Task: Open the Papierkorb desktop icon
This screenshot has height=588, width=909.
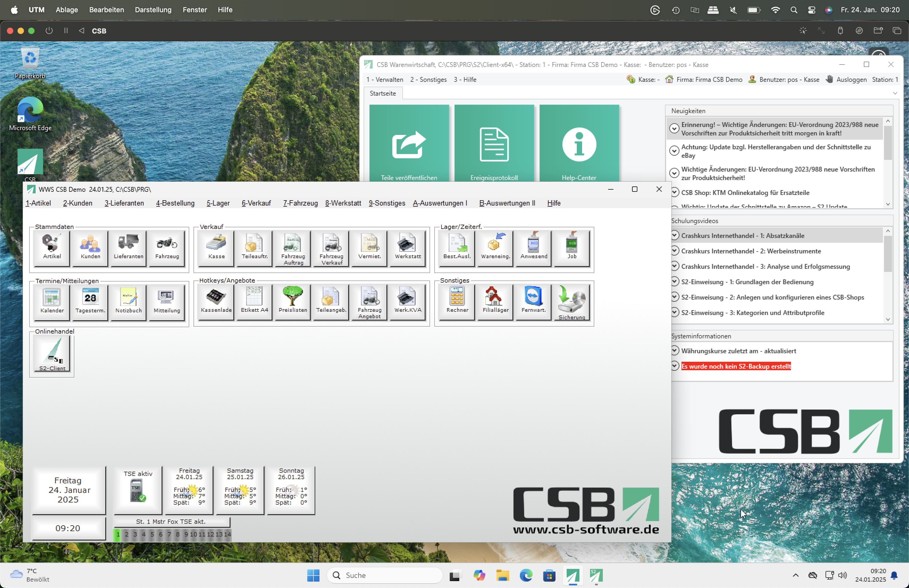Action: (x=30, y=63)
